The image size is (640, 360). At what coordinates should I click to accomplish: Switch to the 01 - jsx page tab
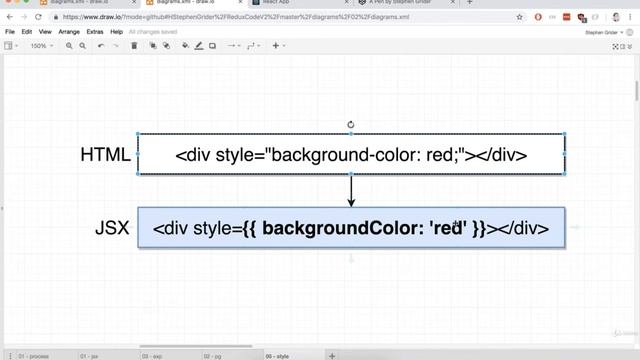89,356
